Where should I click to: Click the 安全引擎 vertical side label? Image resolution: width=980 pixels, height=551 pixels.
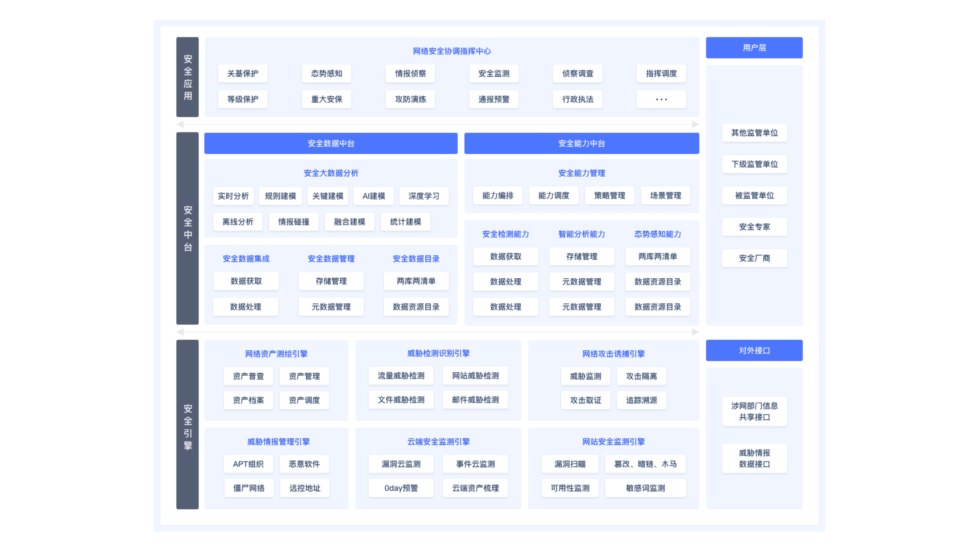(x=188, y=424)
